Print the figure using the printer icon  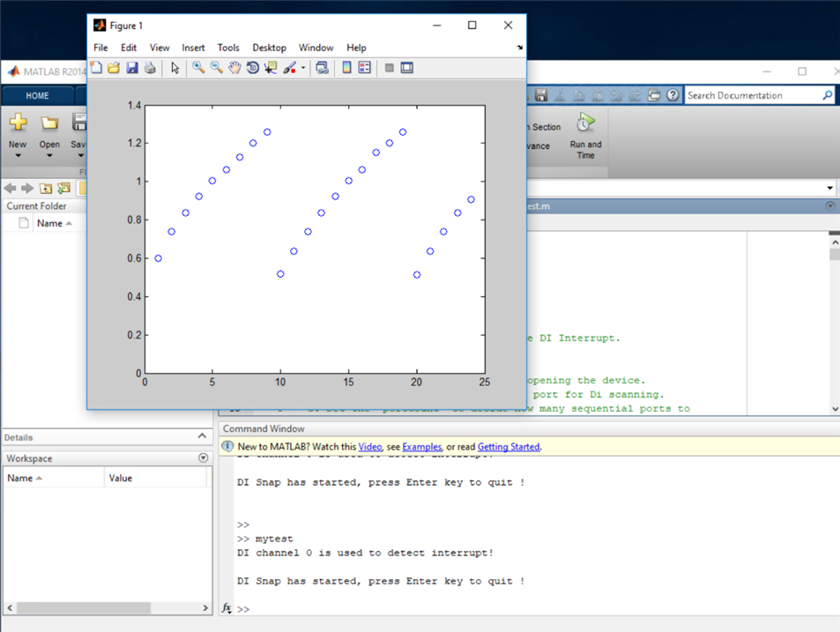pyautogui.click(x=150, y=68)
